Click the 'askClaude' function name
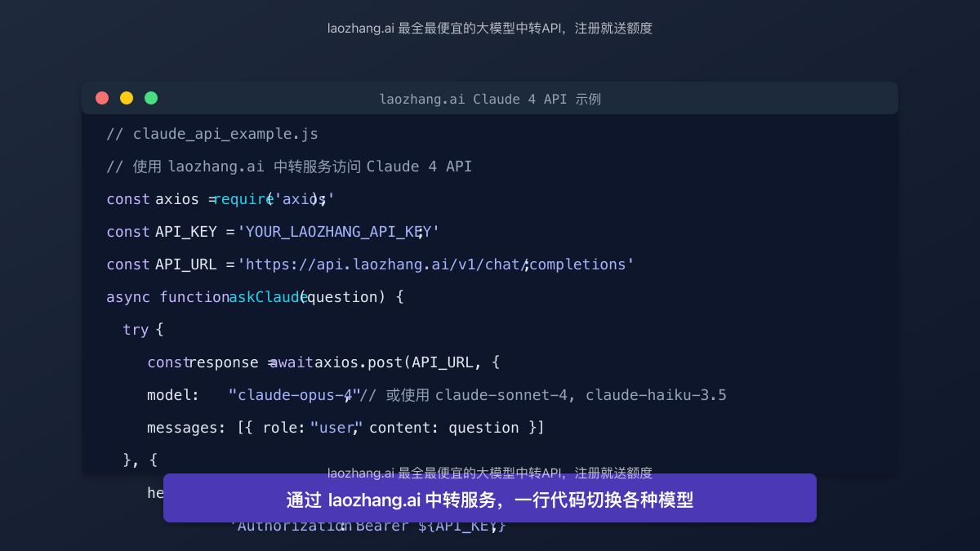 [268, 297]
